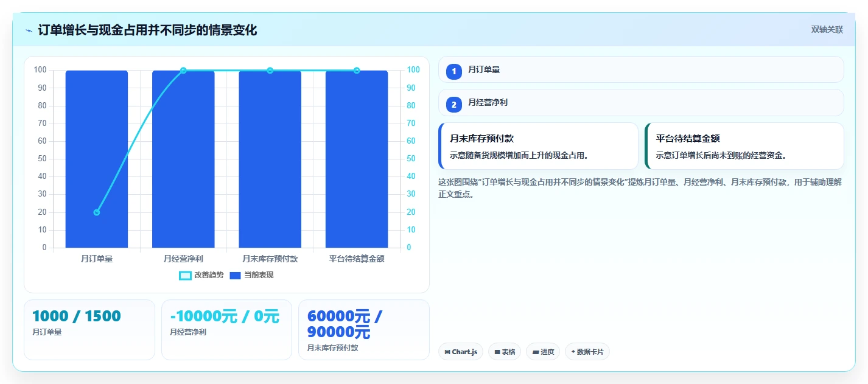Click the text 示意随备货规模增加而上升的现金占用
Image resolution: width=868 pixels, height=384 pixels.
519,155
